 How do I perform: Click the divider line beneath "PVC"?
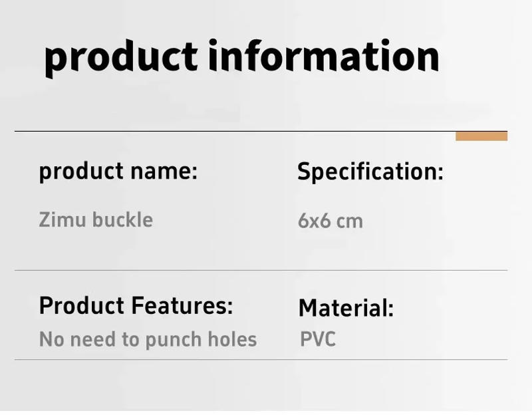(261, 360)
